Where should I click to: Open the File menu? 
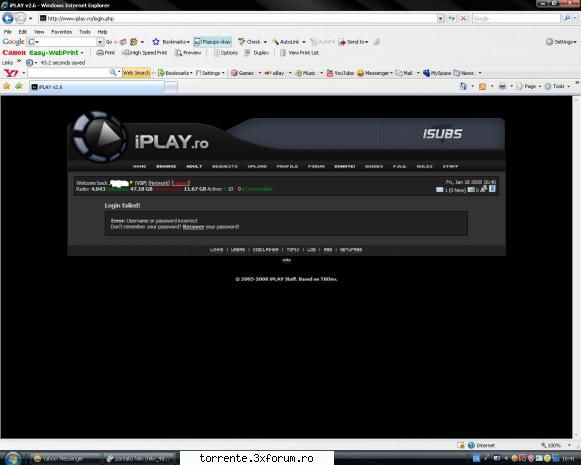(x=7, y=32)
